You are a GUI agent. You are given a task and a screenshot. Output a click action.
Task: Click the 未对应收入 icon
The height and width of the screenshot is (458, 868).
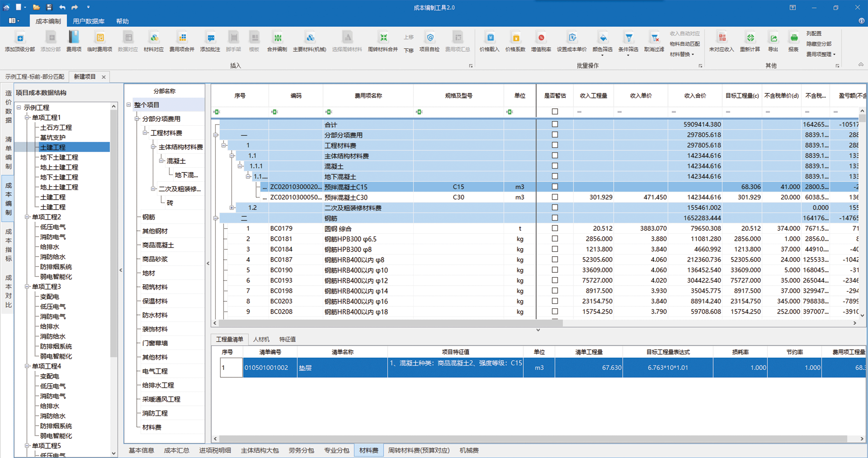point(722,38)
